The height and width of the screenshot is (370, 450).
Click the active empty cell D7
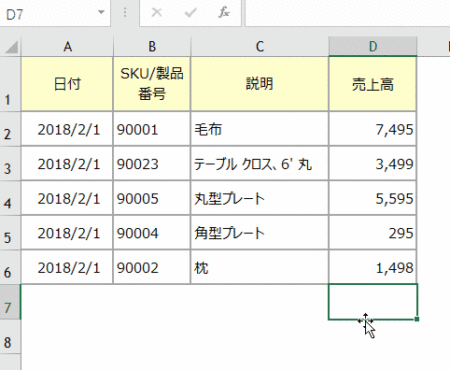tap(373, 302)
